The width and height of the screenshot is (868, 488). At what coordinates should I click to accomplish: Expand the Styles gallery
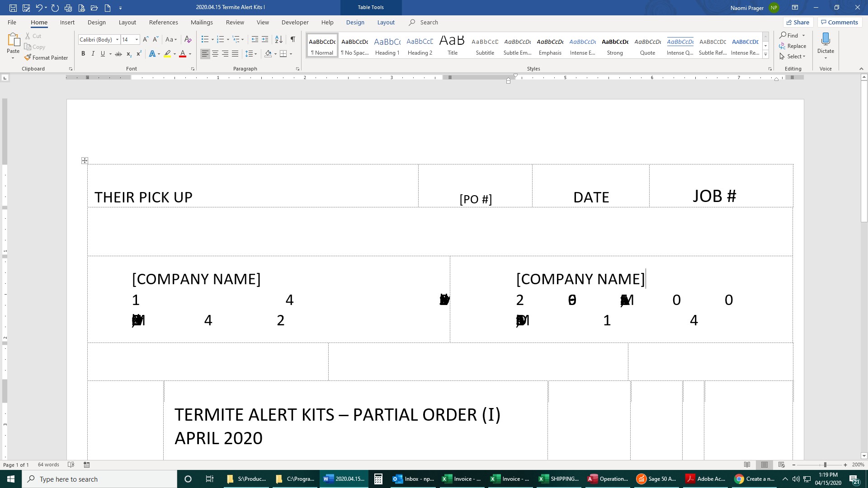[x=765, y=55]
